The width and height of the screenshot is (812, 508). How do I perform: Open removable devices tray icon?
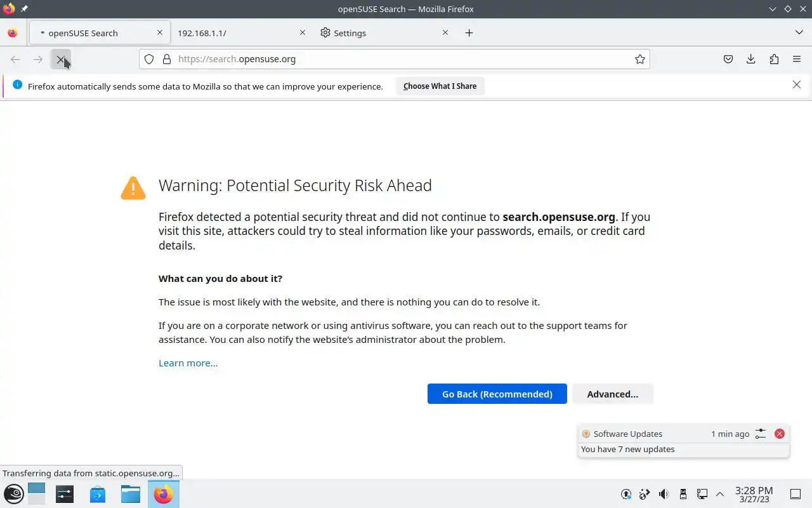(683, 494)
